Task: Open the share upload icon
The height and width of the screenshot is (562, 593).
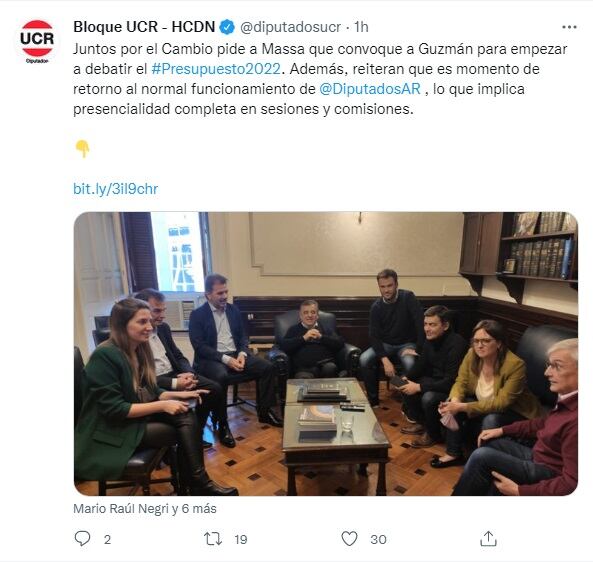Action: [x=488, y=539]
